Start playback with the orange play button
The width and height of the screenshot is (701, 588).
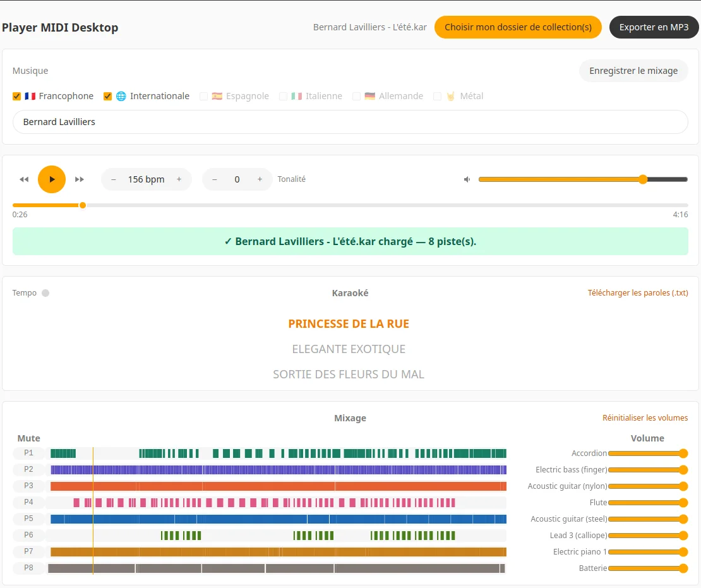[x=51, y=179]
